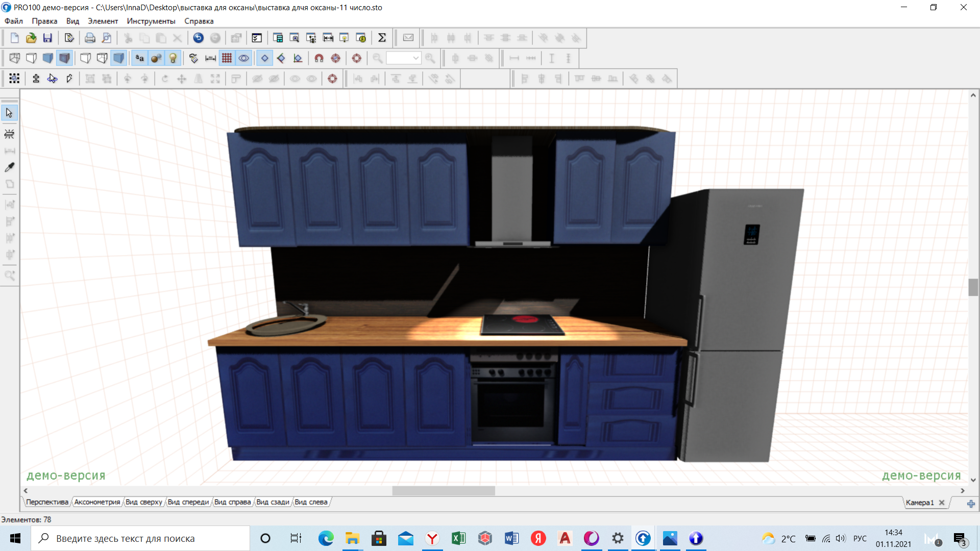Screen dimensions: 980x551
Task: Switch to Аксонометрия view tab
Action: click(x=97, y=502)
